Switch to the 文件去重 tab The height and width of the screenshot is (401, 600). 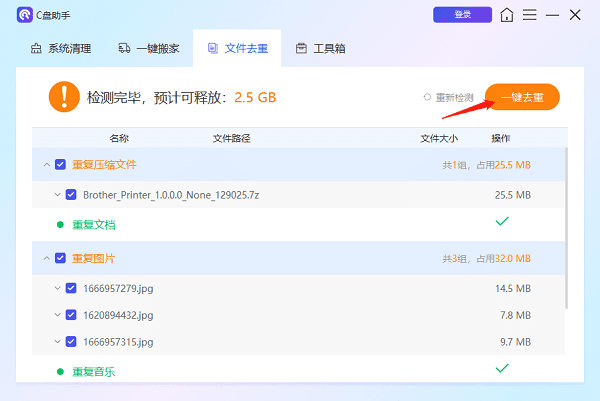[238, 48]
